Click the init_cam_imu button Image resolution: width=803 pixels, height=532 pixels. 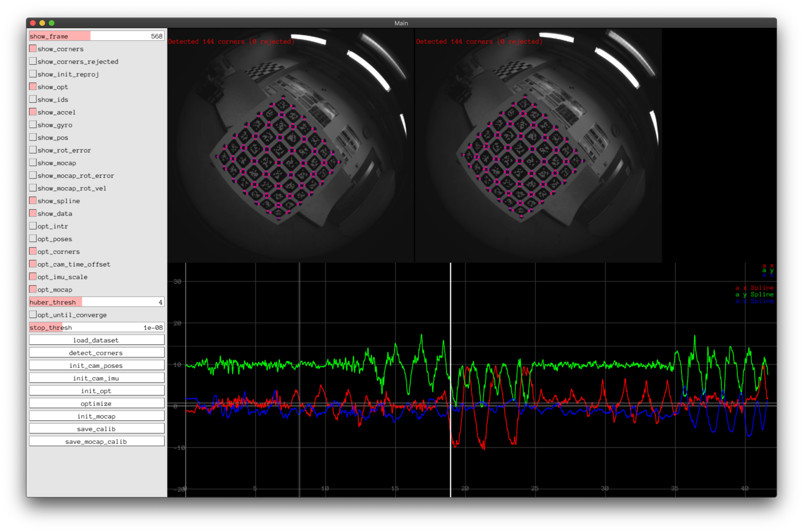[x=96, y=378]
